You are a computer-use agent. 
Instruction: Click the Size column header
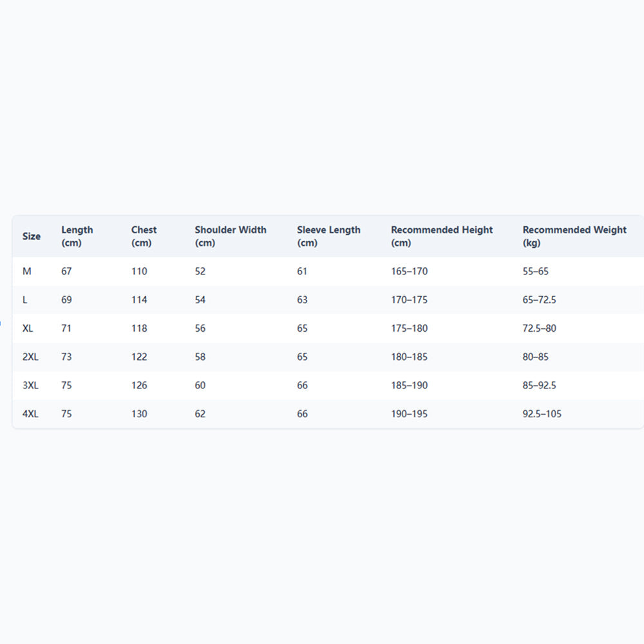click(32, 236)
